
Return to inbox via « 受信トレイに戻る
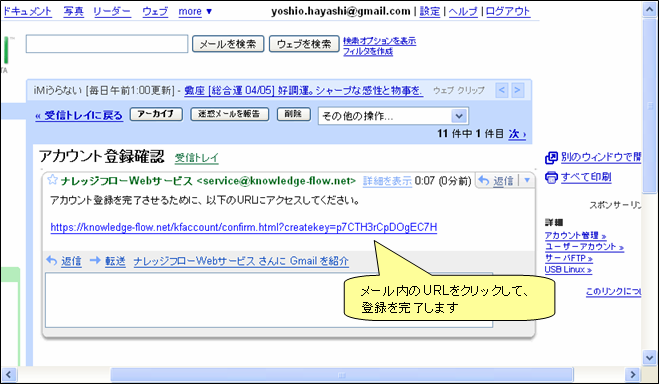point(79,116)
